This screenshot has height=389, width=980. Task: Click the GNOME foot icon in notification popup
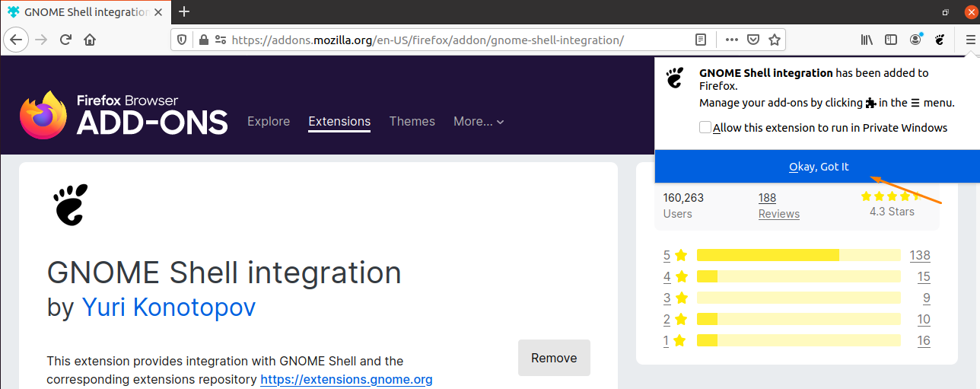[675, 78]
